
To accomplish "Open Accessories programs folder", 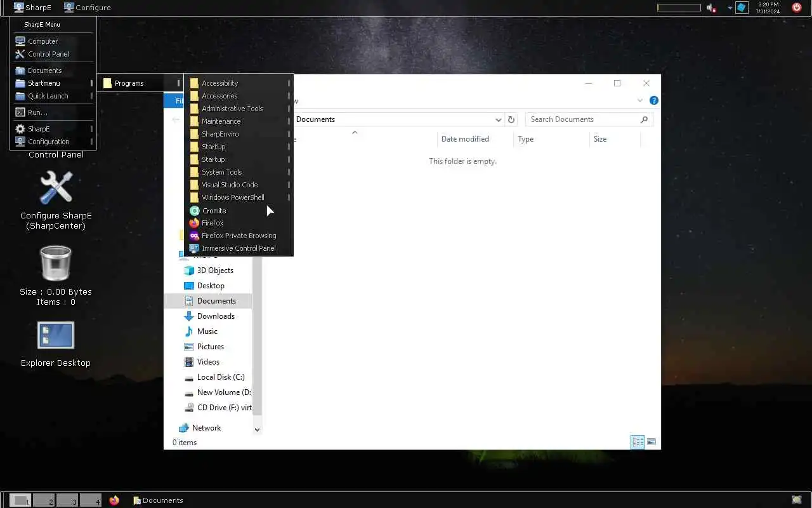I will (x=239, y=96).
